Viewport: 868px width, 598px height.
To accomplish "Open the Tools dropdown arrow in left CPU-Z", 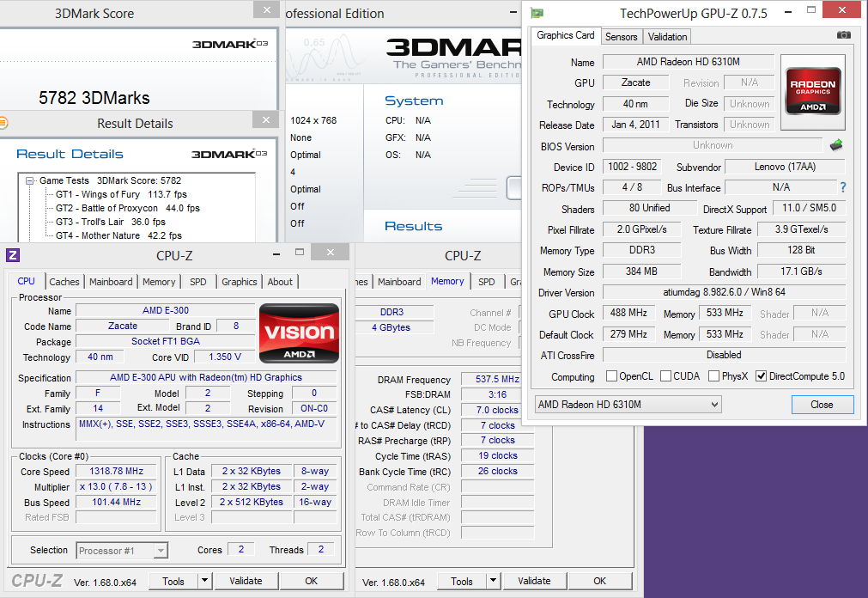I will [204, 581].
